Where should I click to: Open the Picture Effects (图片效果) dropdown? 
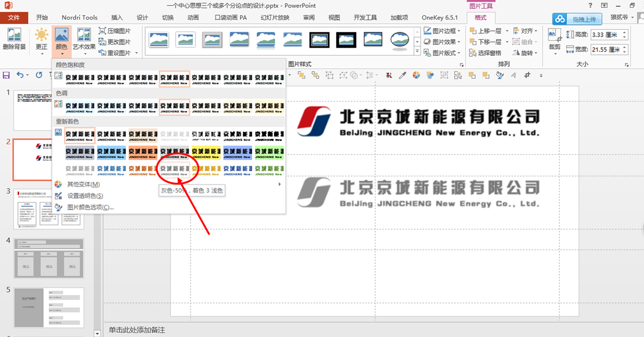pos(443,42)
